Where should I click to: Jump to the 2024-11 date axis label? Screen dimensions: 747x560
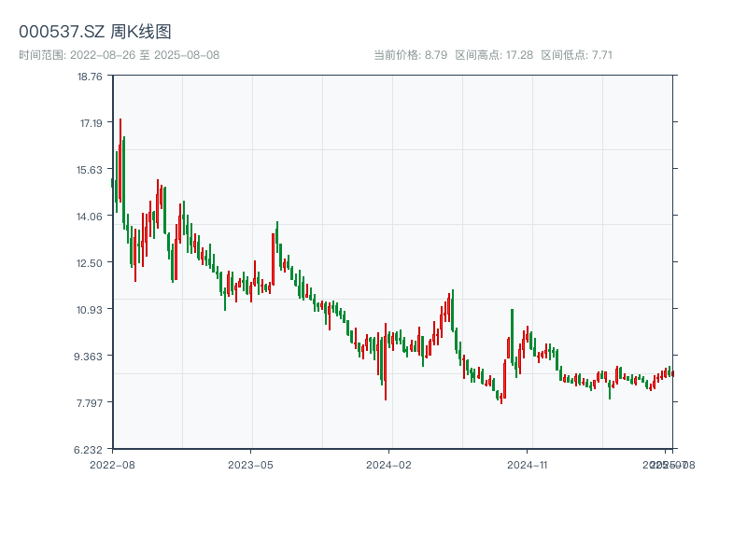[527, 464]
